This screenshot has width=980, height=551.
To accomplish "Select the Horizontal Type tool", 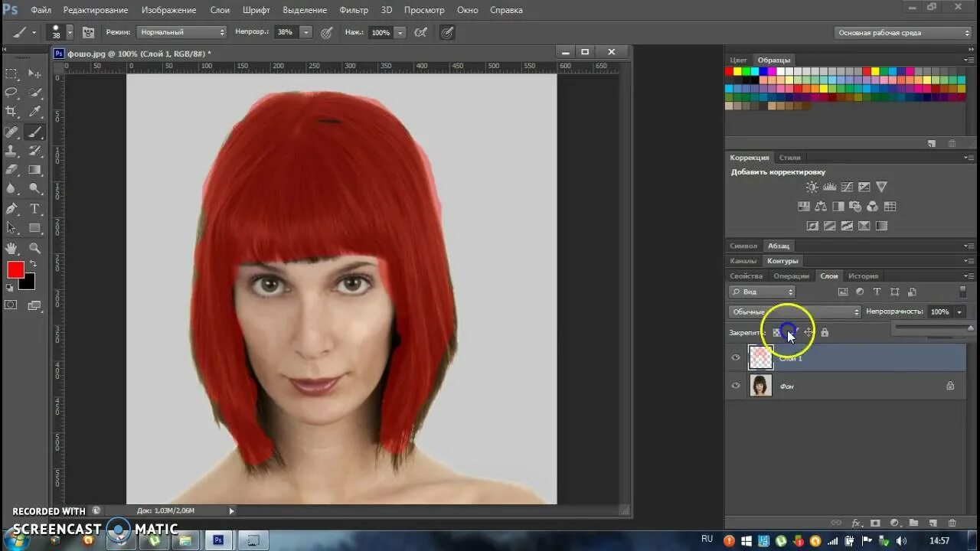I will 34,209.
